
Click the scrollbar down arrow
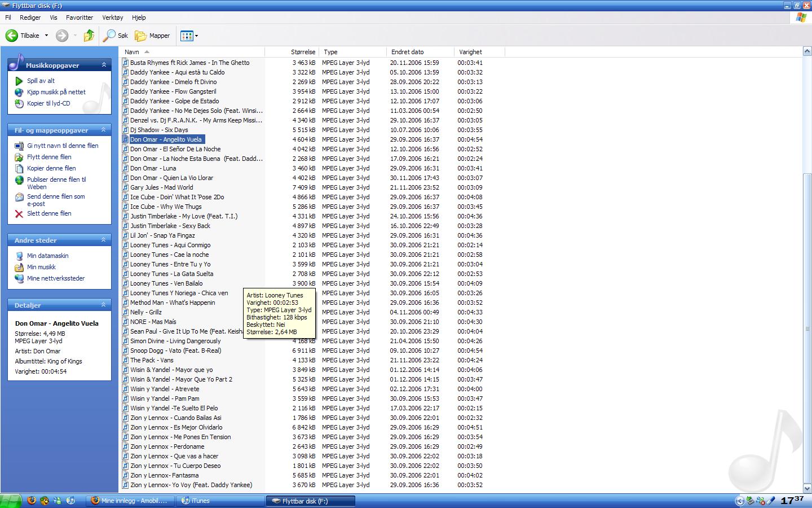[807, 489]
